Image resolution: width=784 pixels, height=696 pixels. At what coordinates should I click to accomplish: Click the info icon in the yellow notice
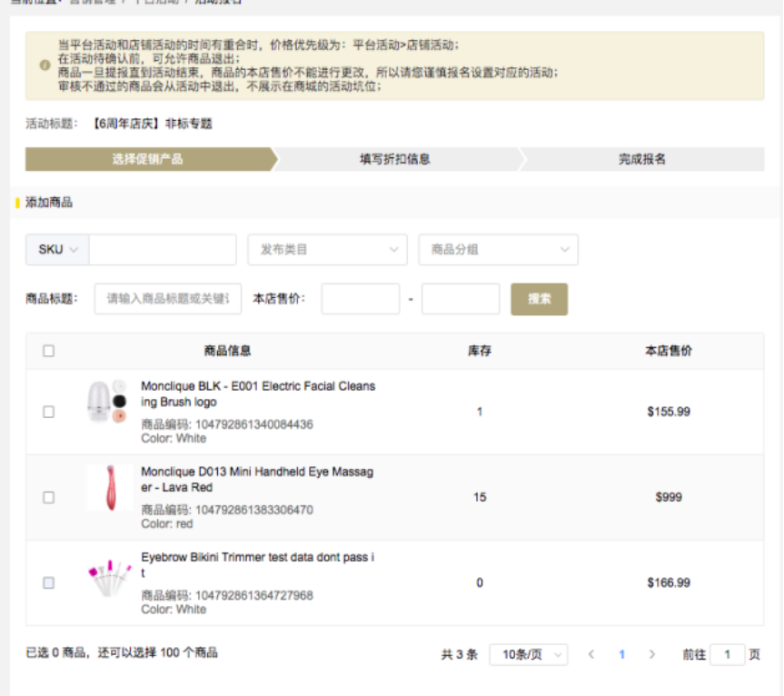point(45,65)
